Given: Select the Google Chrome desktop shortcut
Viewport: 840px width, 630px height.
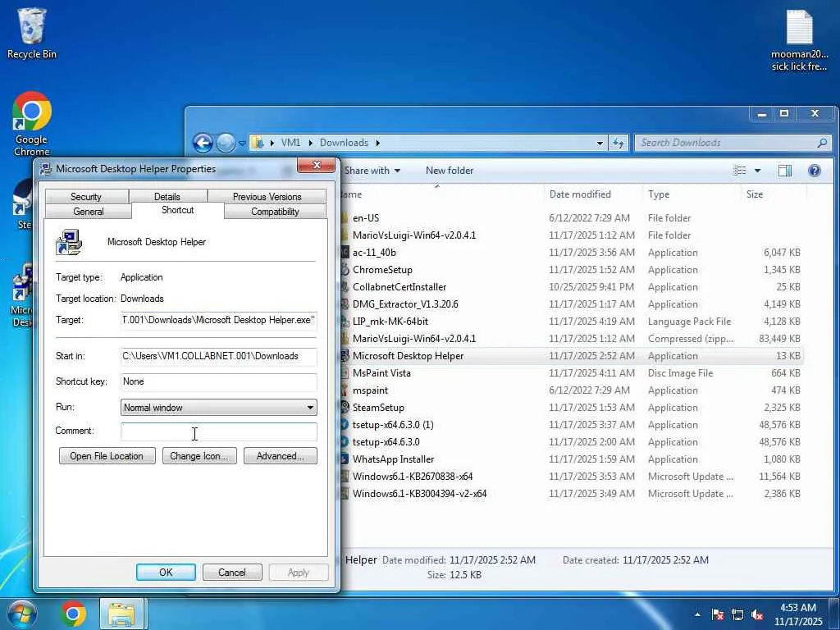Looking at the screenshot, I should click(32, 124).
